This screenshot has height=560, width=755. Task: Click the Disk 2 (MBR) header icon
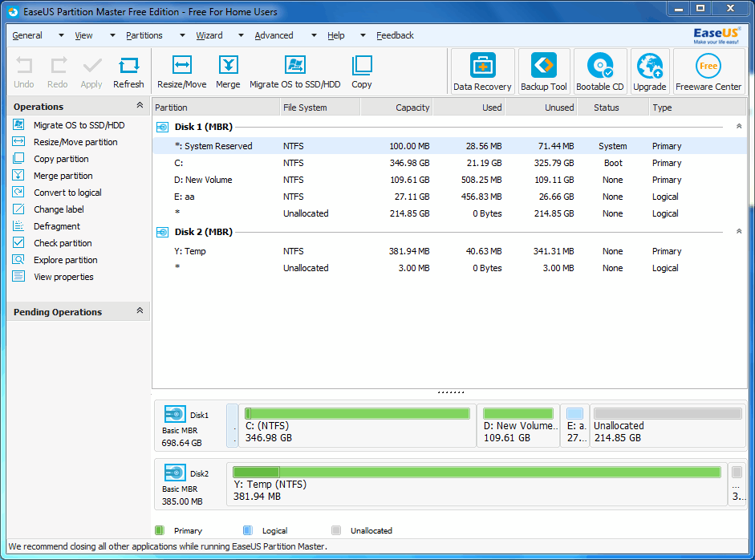[163, 232]
